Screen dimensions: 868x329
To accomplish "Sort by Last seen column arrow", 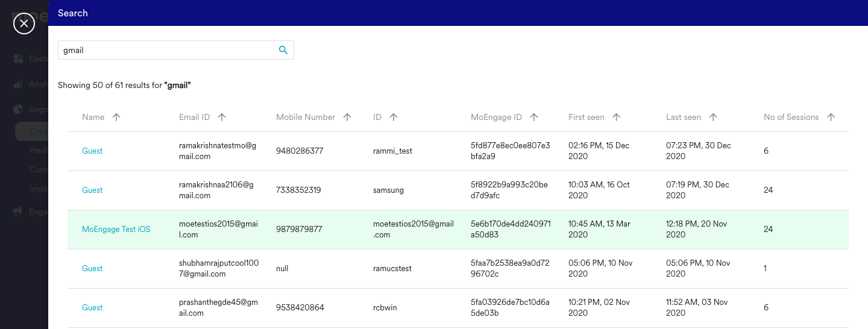I will [x=713, y=117].
